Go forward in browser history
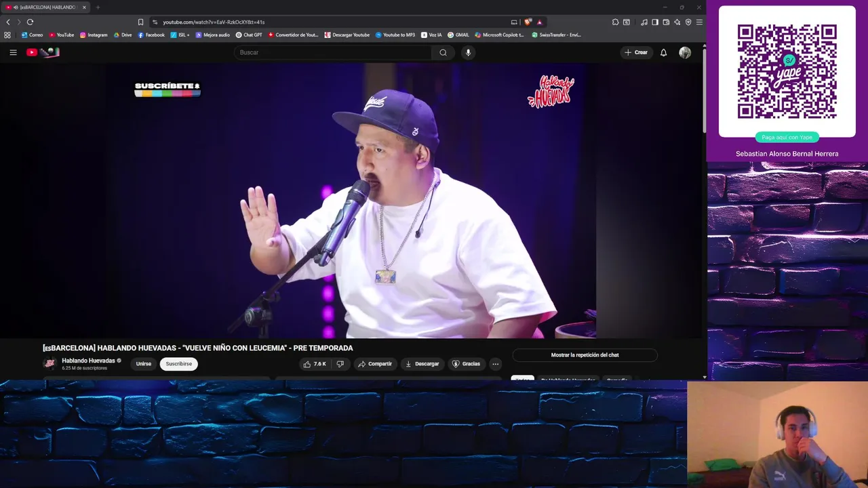The width and height of the screenshot is (868, 488). coord(19,22)
